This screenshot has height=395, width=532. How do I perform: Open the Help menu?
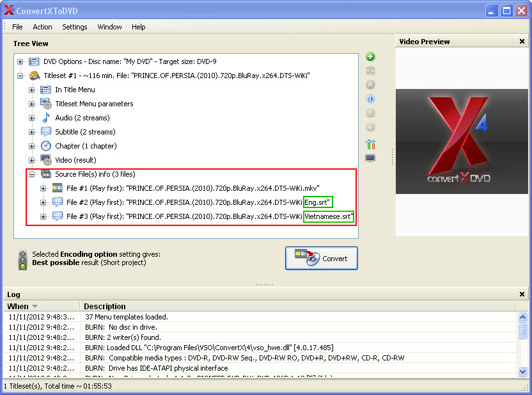pyautogui.click(x=138, y=27)
